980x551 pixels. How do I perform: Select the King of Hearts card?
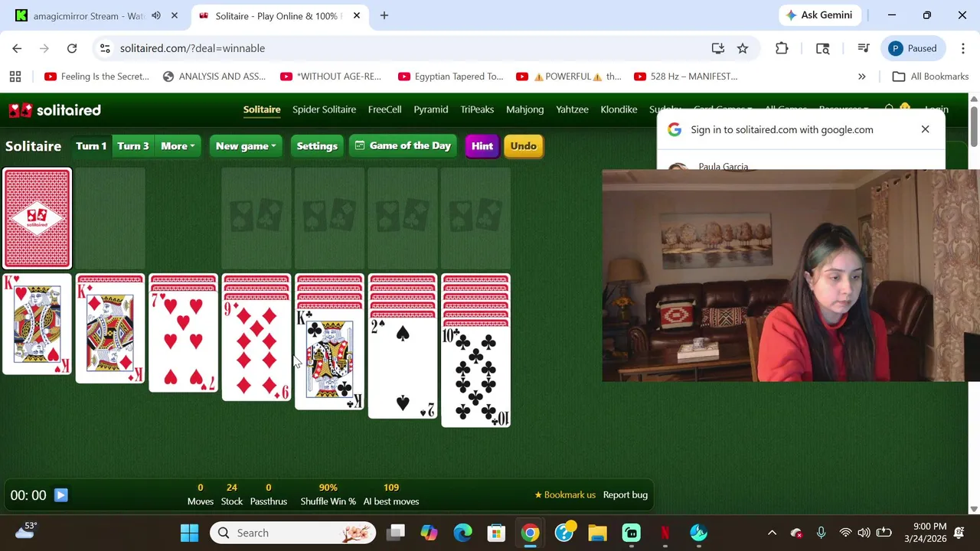pyautogui.click(x=37, y=324)
